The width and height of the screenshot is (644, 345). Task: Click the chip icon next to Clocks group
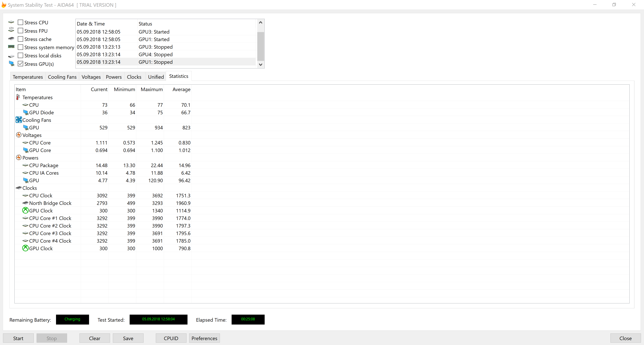(19, 188)
